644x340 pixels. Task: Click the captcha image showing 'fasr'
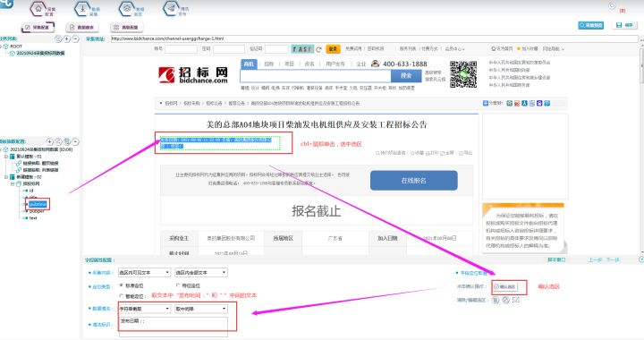(302, 49)
